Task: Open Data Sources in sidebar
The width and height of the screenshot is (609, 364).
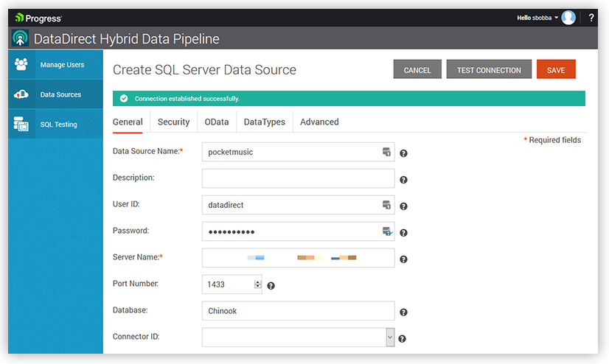Action: click(x=55, y=94)
